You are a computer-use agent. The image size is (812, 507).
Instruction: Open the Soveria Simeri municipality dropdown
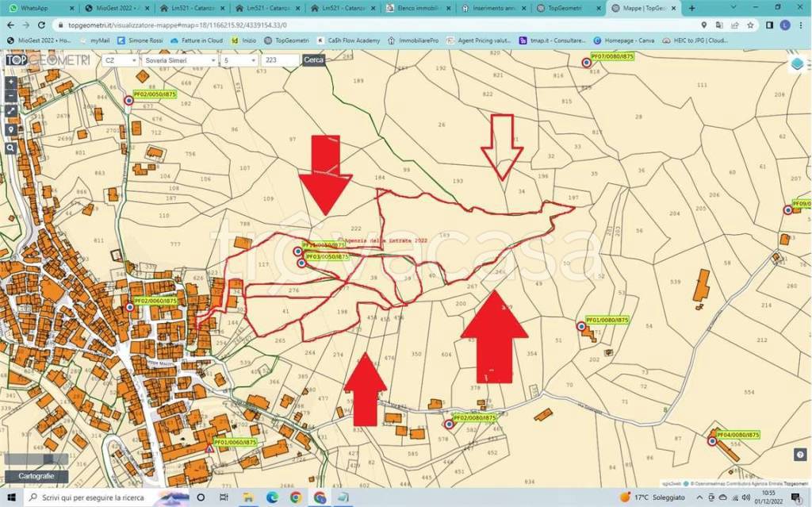[180, 60]
